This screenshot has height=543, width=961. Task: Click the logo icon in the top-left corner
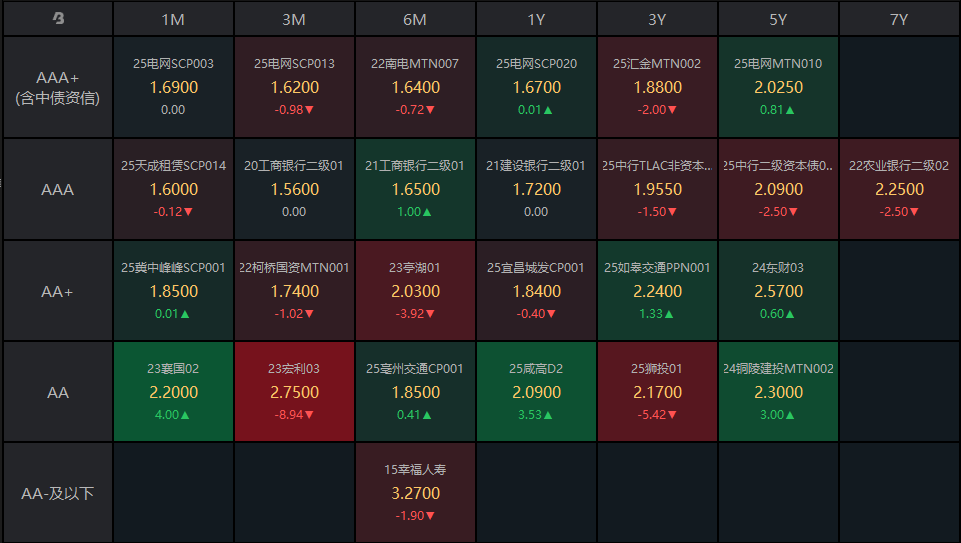pos(58,19)
